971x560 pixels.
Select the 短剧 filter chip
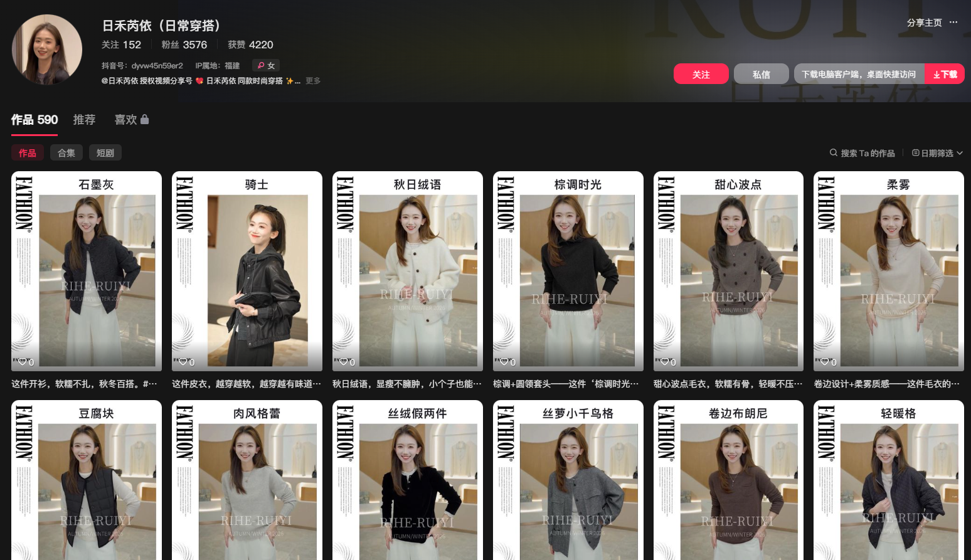pos(105,152)
